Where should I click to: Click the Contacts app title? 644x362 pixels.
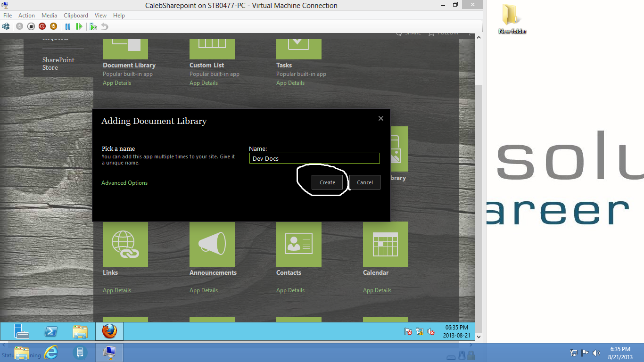coord(289,273)
